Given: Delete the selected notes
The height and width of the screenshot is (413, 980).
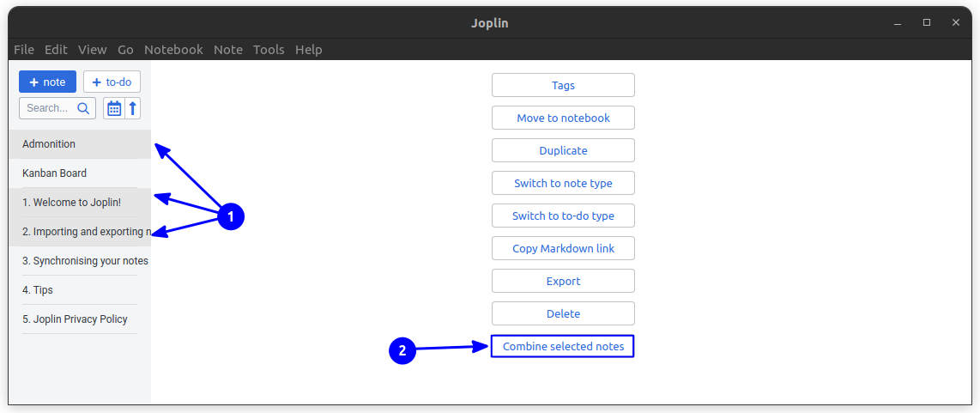Looking at the screenshot, I should pyautogui.click(x=563, y=313).
